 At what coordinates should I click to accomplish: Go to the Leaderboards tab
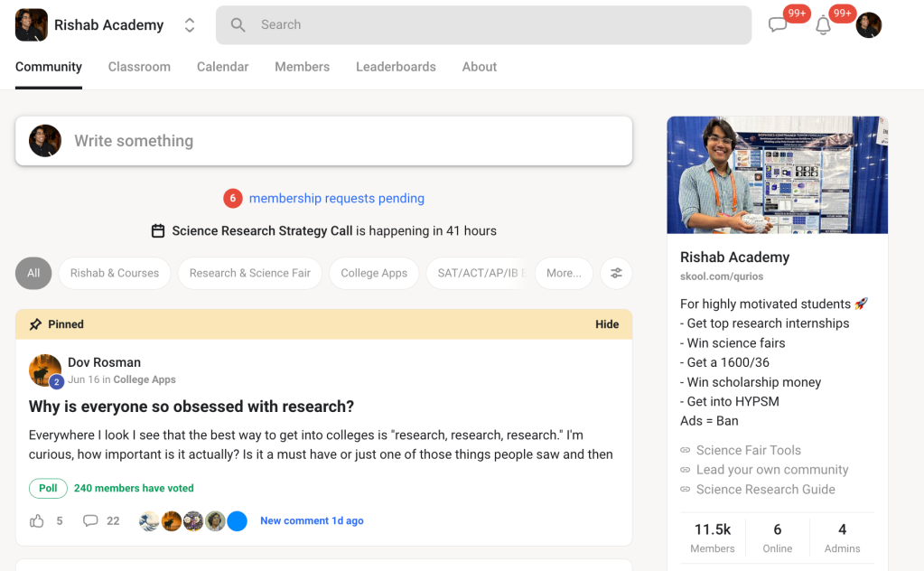click(x=396, y=67)
